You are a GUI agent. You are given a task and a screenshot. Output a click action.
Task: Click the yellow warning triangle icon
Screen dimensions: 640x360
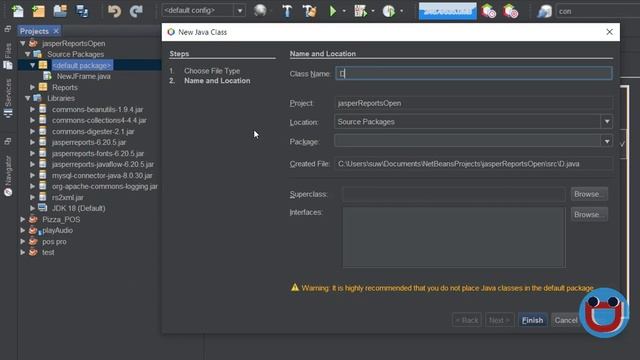(295, 287)
